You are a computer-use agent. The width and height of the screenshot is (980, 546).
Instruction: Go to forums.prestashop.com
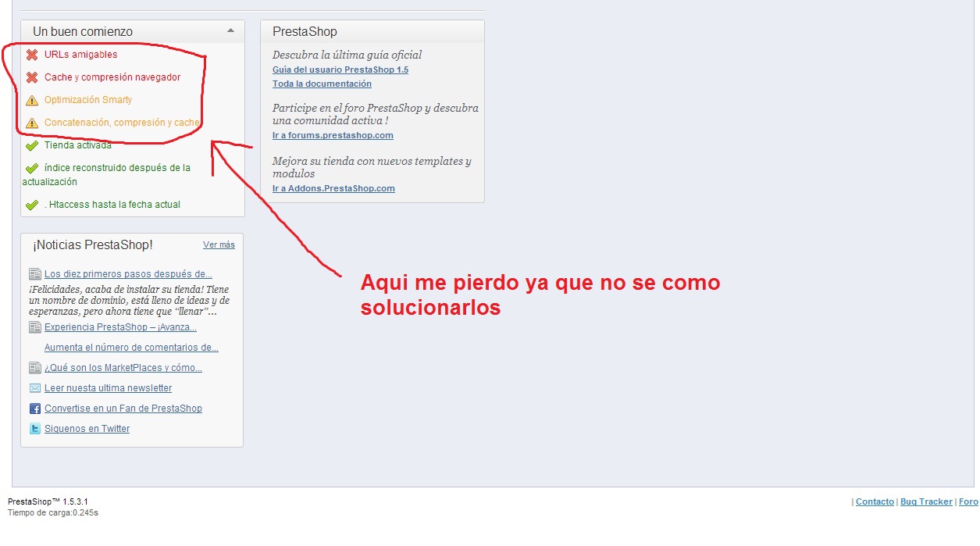[x=333, y=135]
